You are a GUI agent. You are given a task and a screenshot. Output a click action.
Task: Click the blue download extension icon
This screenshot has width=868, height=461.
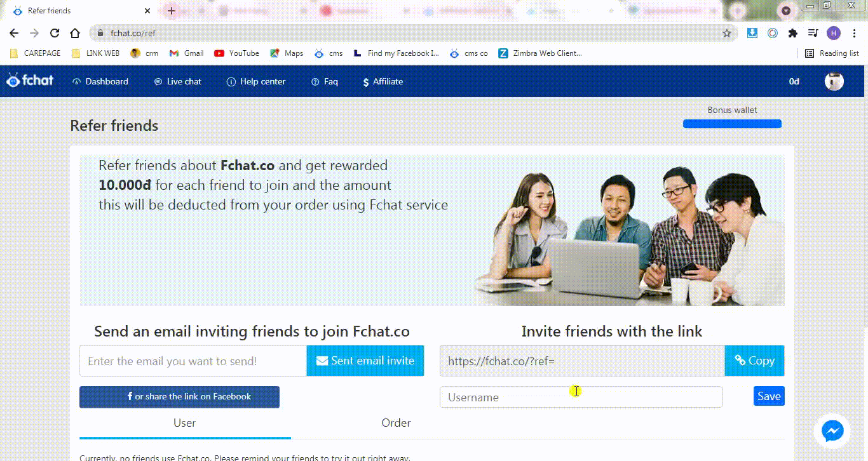click(752, 33)
